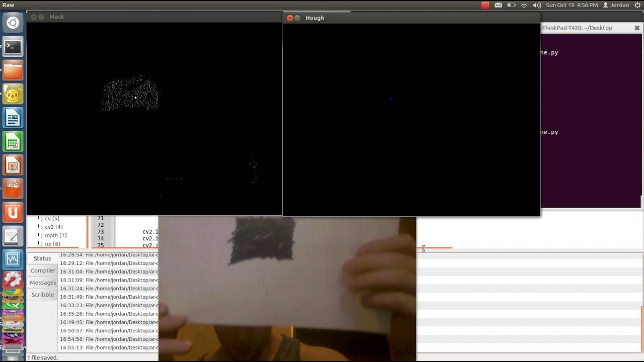Open the mail envelope indicator
The image size is (644, 362).
click(x=498, y=5)
